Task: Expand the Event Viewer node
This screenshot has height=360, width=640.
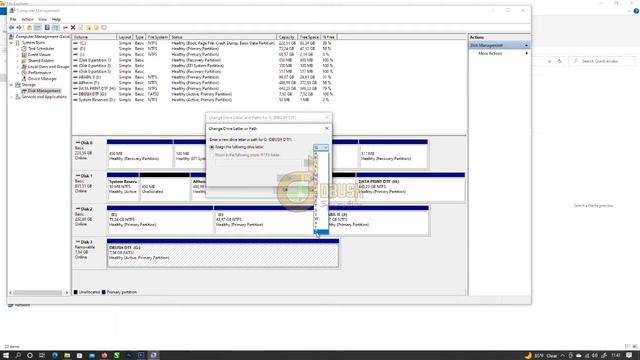Action: (x=18, y=54)
